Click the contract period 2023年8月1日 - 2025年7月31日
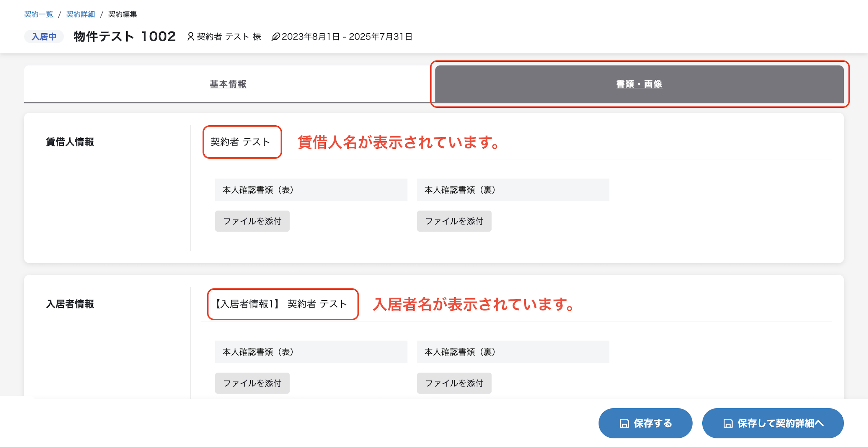This screenshot has width=868, height=447. 347,36
